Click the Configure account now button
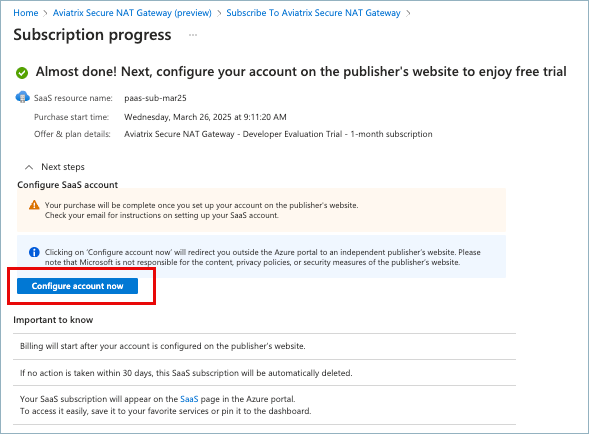 [x=77, y=286]
